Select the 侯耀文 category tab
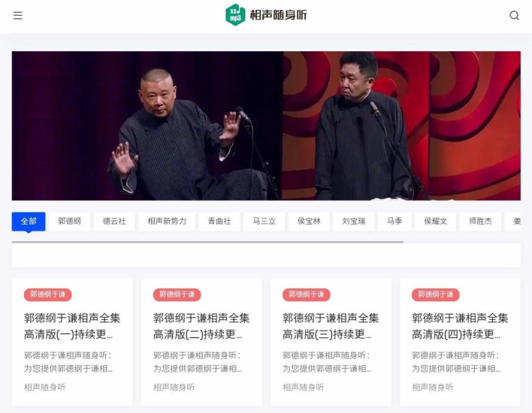Viewport: 532px width, 413px height. click(436, 222)
